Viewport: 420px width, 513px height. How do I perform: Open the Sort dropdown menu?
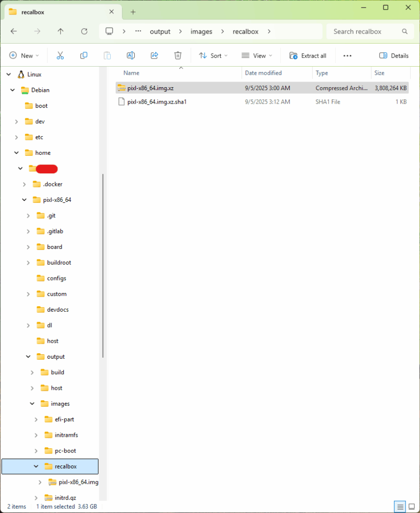pyautogui.click(x=213, y=56)
